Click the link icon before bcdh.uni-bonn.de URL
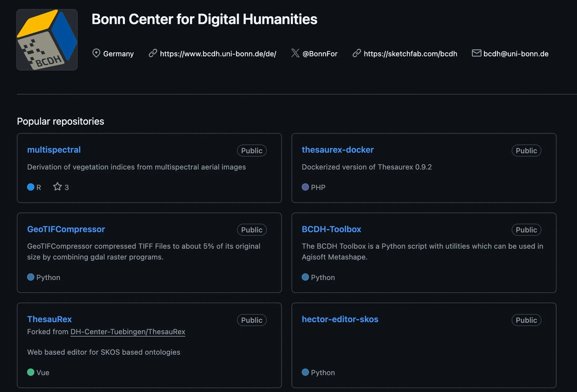 click(x=153, y=53)
